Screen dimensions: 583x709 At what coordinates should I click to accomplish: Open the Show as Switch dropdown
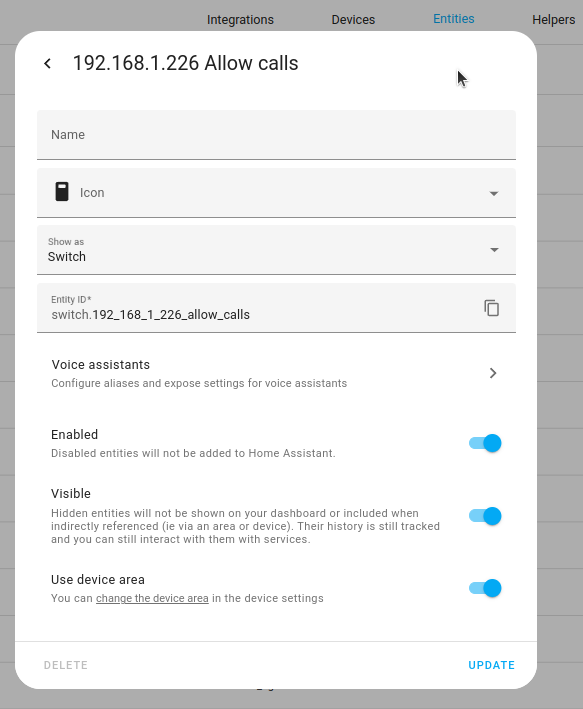[x=276, y=250]
